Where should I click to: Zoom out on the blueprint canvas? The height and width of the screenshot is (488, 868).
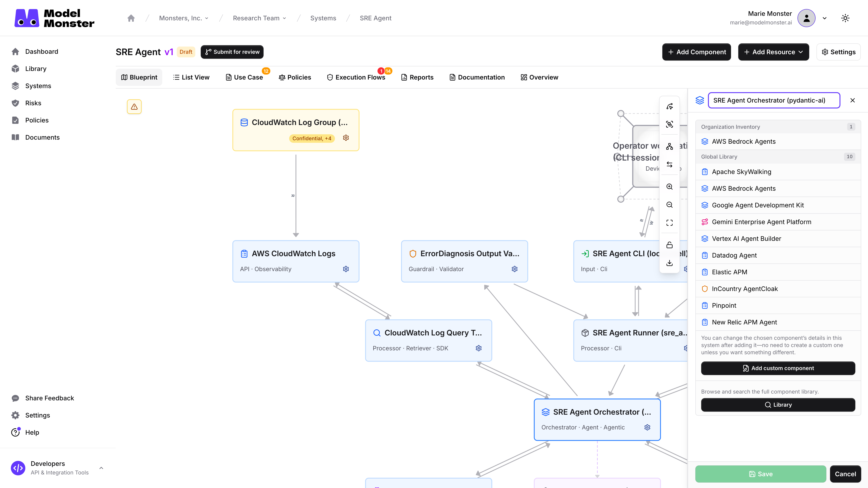[x=669, y=205]
